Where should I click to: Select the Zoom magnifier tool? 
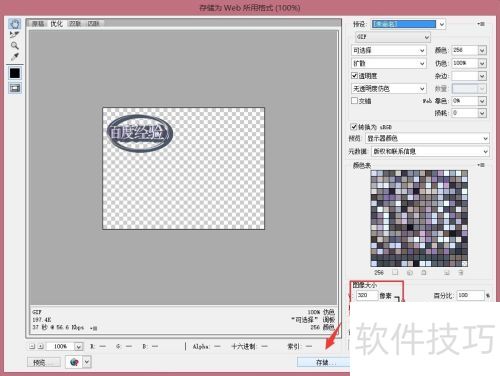tap(15, 46)
